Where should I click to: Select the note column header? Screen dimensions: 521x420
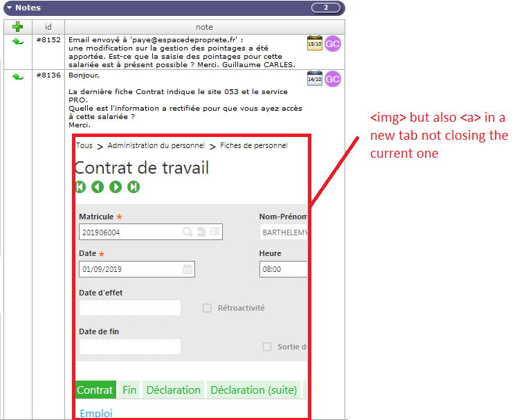[204, 27]
